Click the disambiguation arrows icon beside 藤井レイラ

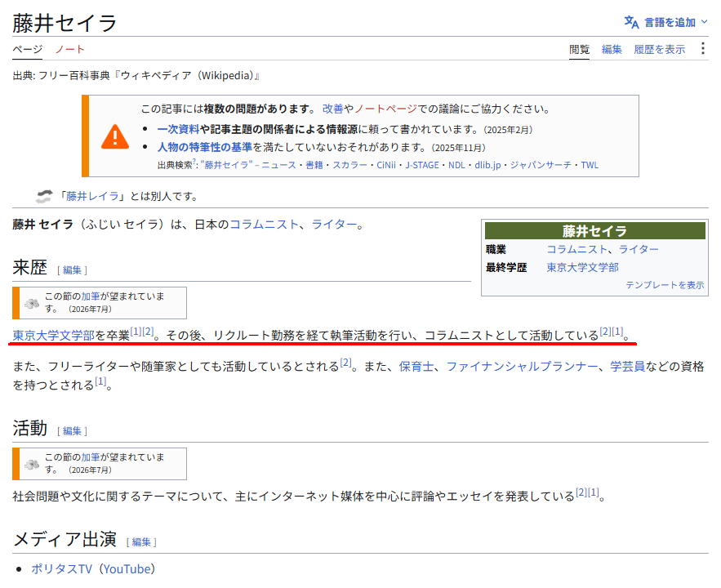pyautogui.click(x=44, y=196)
